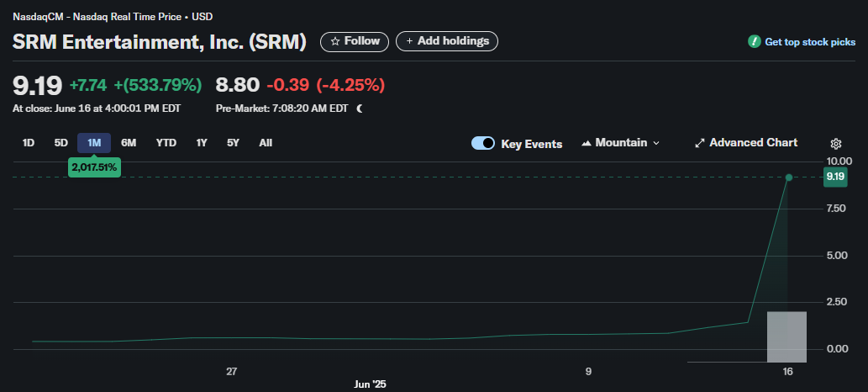
Task: Select the 1M time range
Action: click(x=94, y=143)
